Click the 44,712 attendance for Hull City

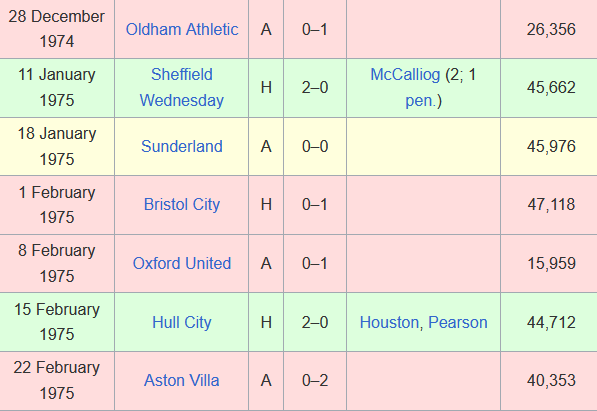[551, 323]
